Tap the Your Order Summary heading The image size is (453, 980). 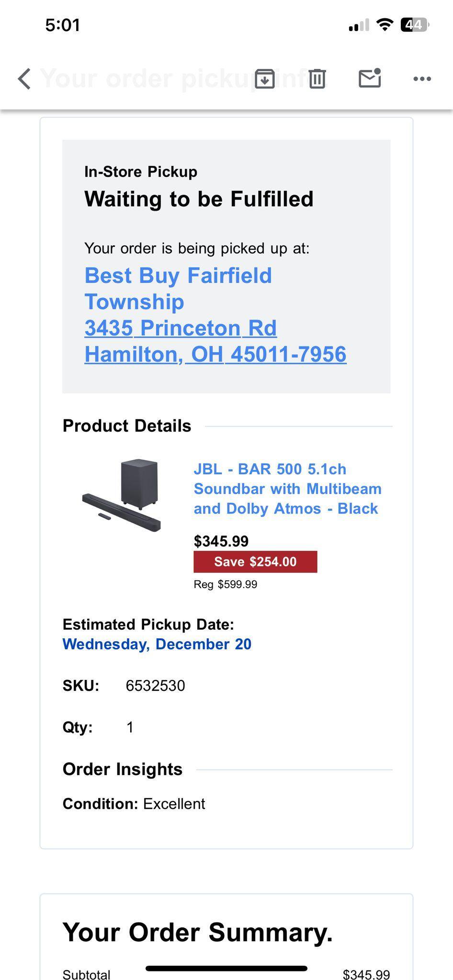(x=197, y=932)
